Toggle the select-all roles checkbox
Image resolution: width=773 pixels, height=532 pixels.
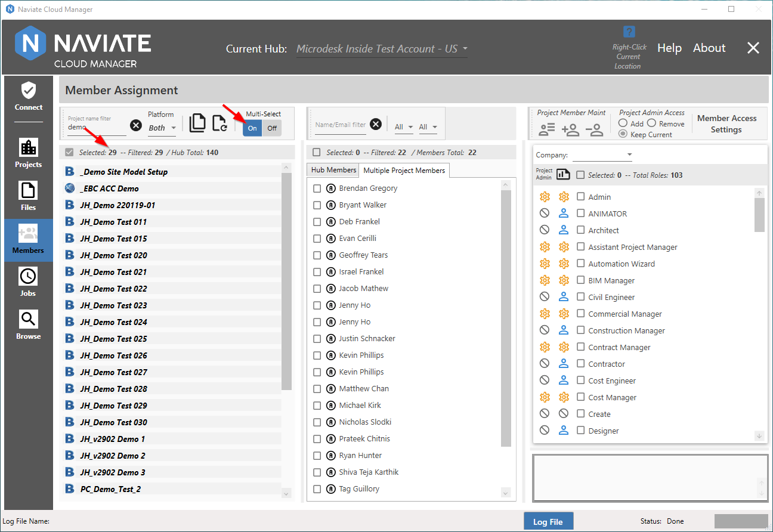pyautogui.click(x=581, y=175)
